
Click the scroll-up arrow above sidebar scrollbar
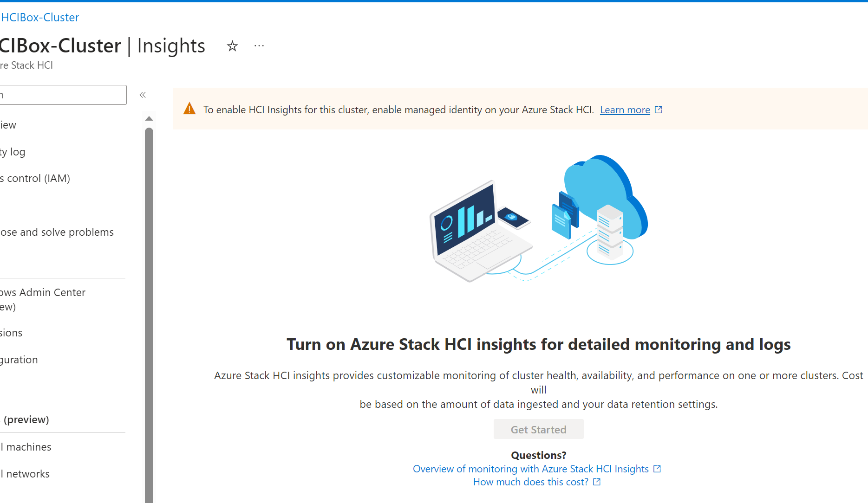pos(149,118)
